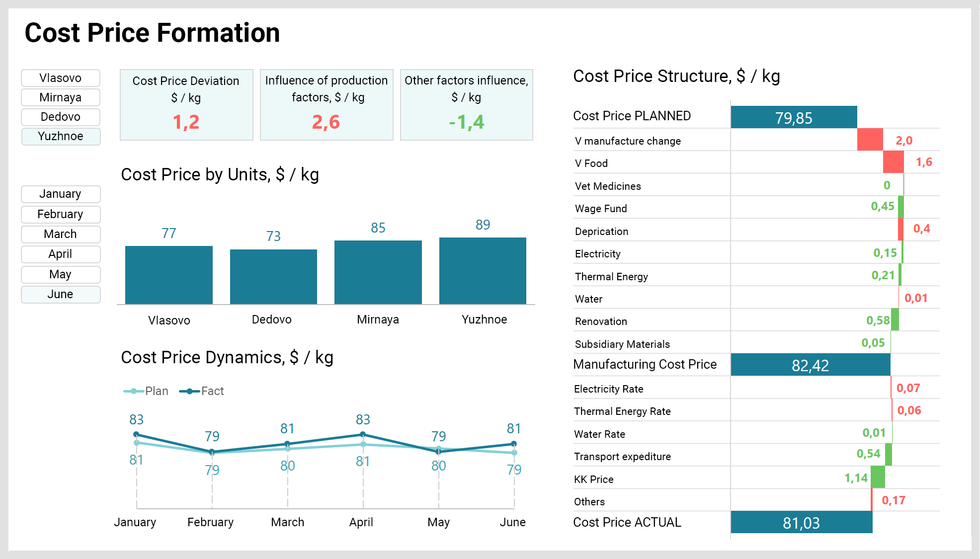Filter by April

61,254
